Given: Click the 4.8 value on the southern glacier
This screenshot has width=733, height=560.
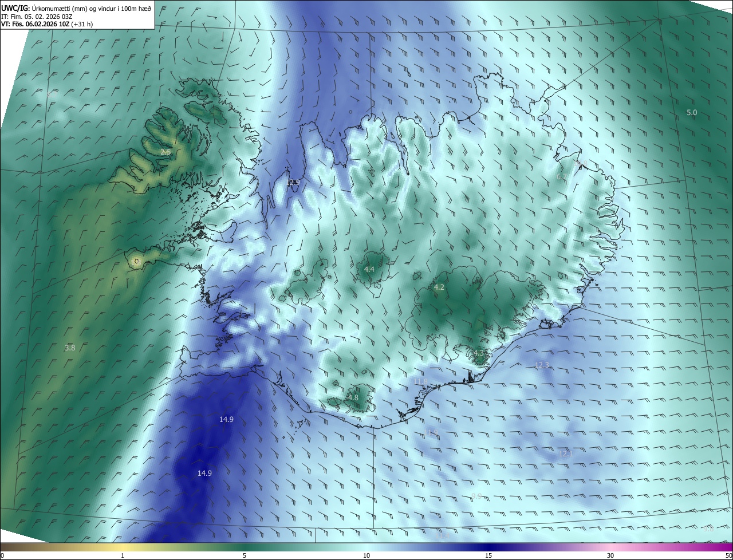Looking at the screenshot, I should click(353, 397).
